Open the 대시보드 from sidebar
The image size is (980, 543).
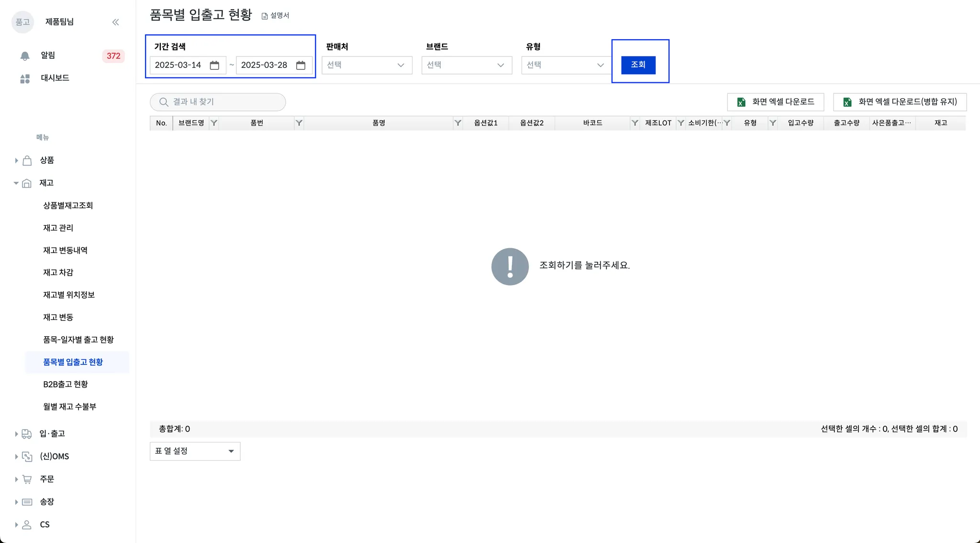(x=55, y=78)
